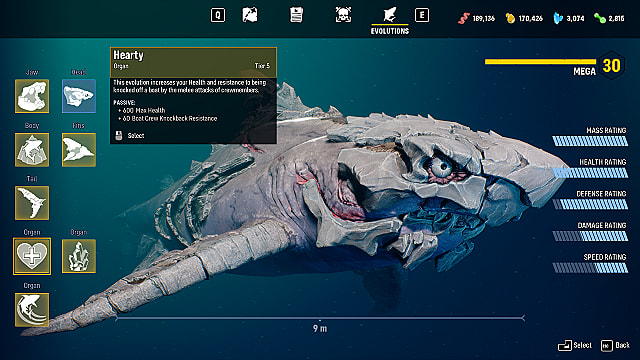Image resolution: width=640 pixels, height=360 pixels.
Task: Open the map tab icon
Action: click(x=250, y=16)
